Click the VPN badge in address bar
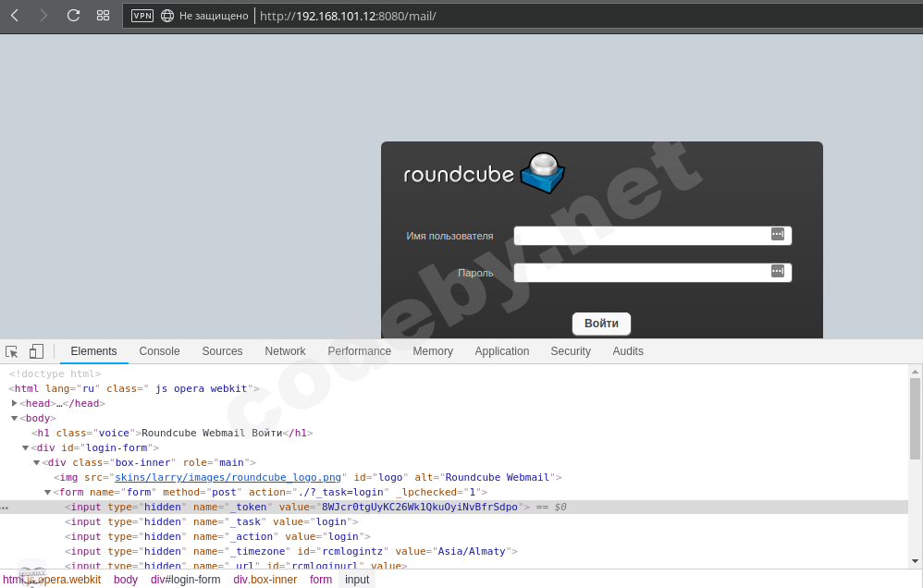This screenshot has width=923, height=588. tap(142, 16)
